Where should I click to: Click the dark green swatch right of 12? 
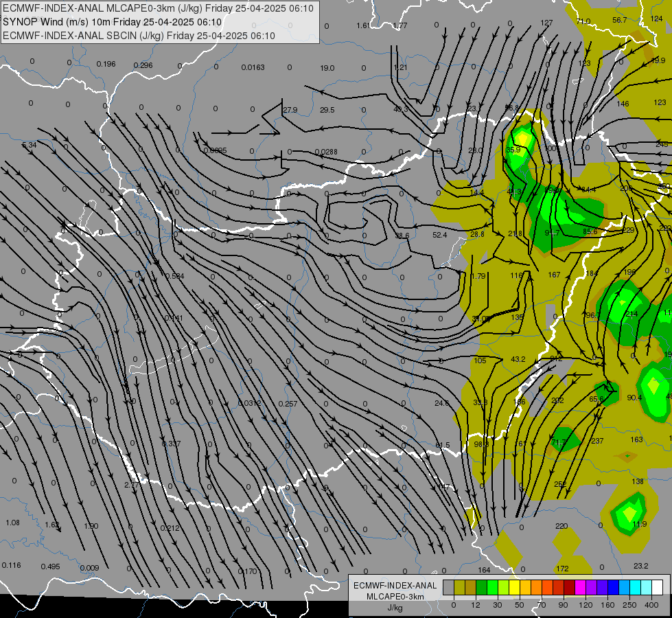pyautogui.click(x=482, y=588)
